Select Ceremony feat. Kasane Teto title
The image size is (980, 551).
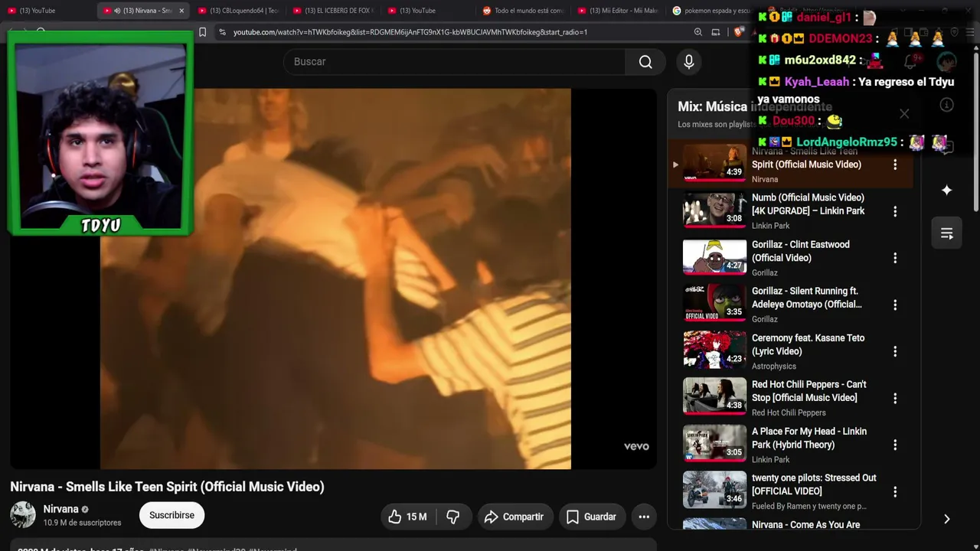pyautogui.click(x=808, y=344)
